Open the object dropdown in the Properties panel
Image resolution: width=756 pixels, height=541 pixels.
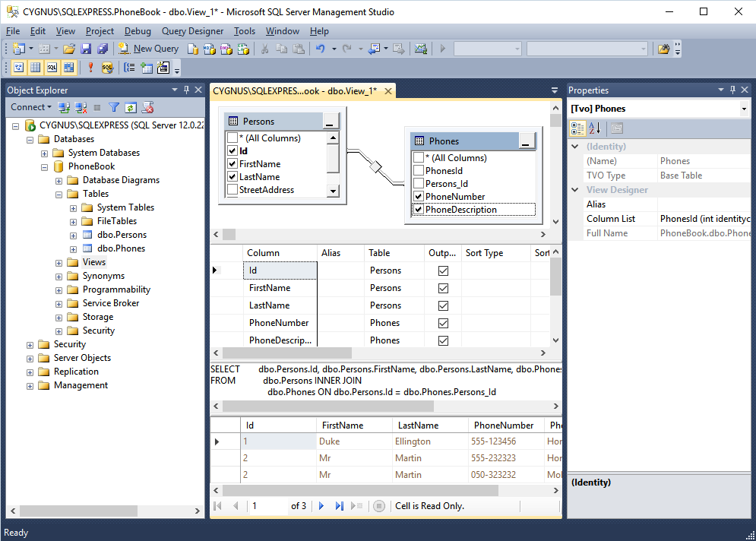pos(744,109)
